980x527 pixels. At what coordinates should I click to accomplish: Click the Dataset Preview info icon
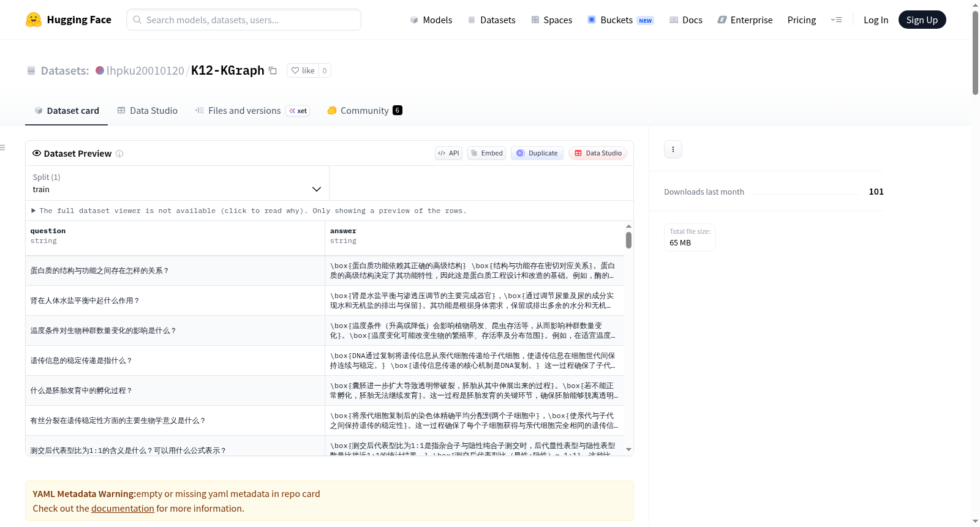click(x=119, y=154)
